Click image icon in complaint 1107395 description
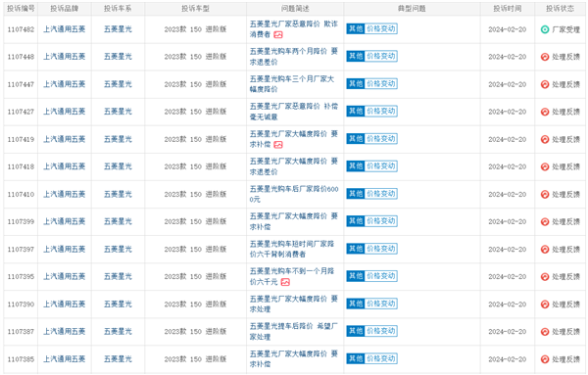 tap(285, 282)
